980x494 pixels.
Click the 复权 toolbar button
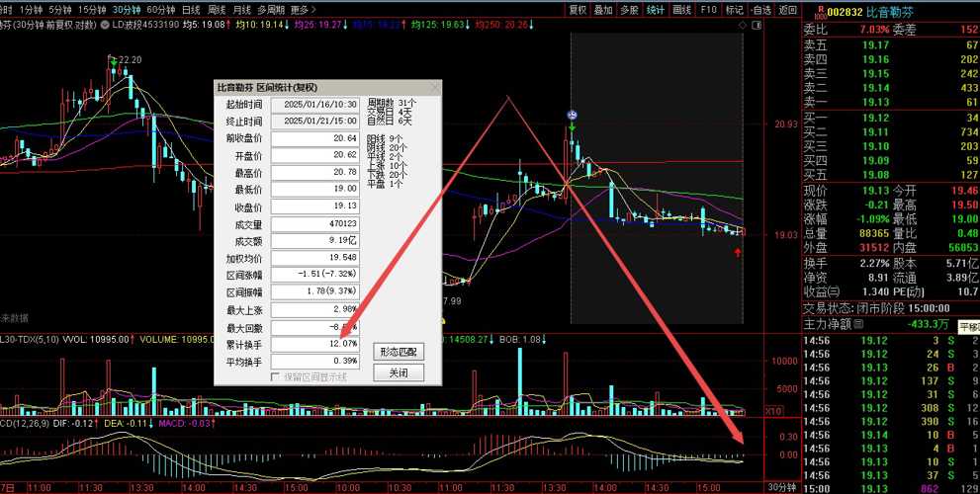pos(578,10)
